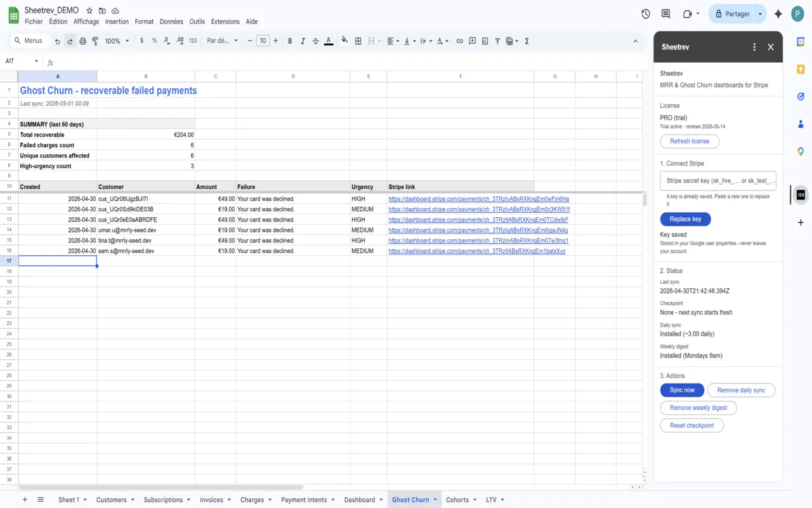Click the insert comment icon
Viewport: 812px width, 508px height.
click(x=473, y=41)
